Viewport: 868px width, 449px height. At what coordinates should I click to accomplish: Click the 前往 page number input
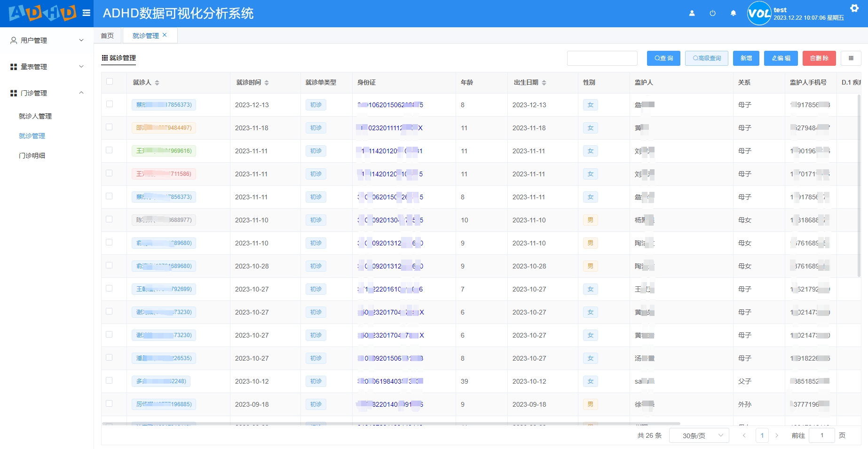pos(822,435)
